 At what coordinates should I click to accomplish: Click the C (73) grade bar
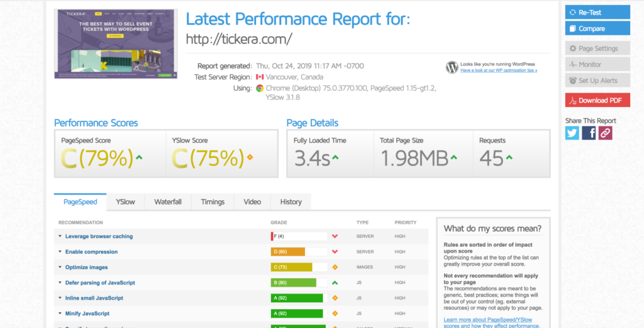click(299, 267)
